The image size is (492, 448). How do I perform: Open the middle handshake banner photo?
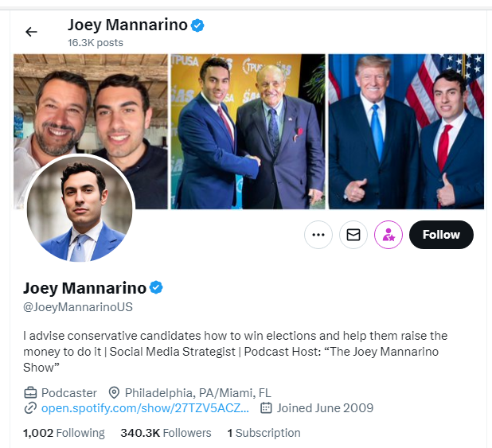point(248,131)
